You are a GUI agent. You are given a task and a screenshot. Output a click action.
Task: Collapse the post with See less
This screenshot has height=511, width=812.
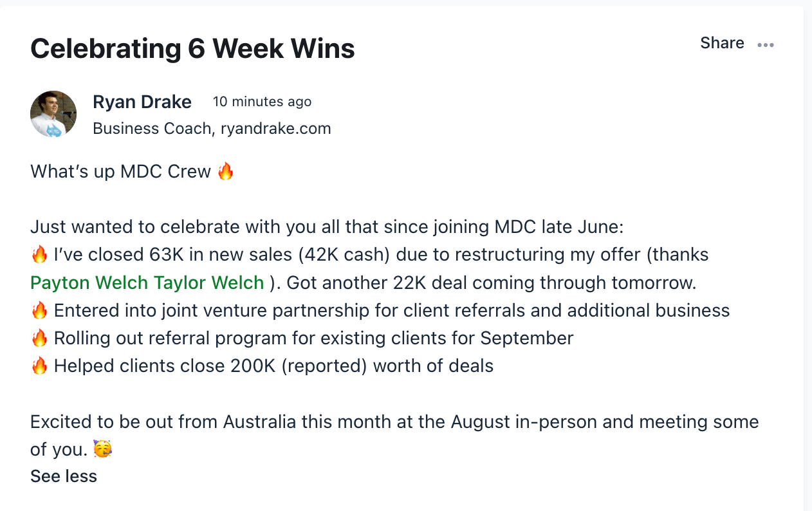(x=64, y=476)
